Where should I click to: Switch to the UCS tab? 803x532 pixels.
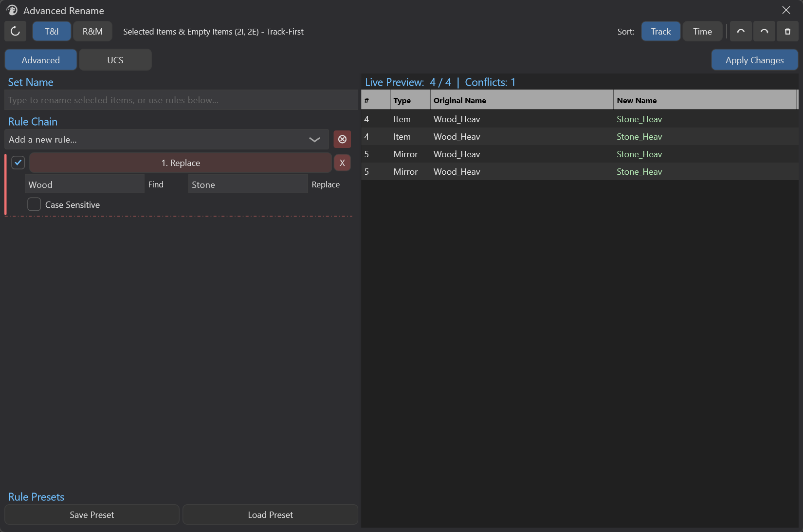click(115, 60)
